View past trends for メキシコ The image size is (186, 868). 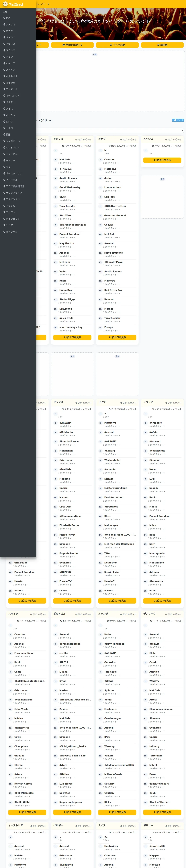(166, 146)
